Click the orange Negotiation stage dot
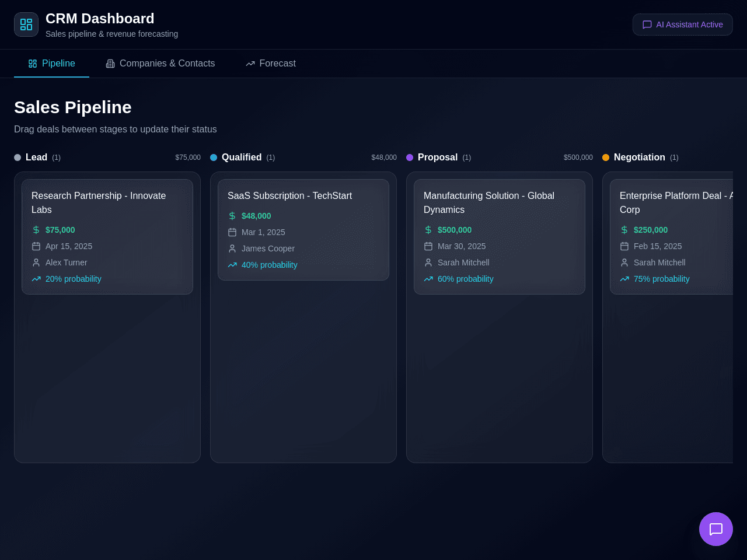Image resolution: width=747 pixels, height=560 pixels. click(x=606, y=157)
